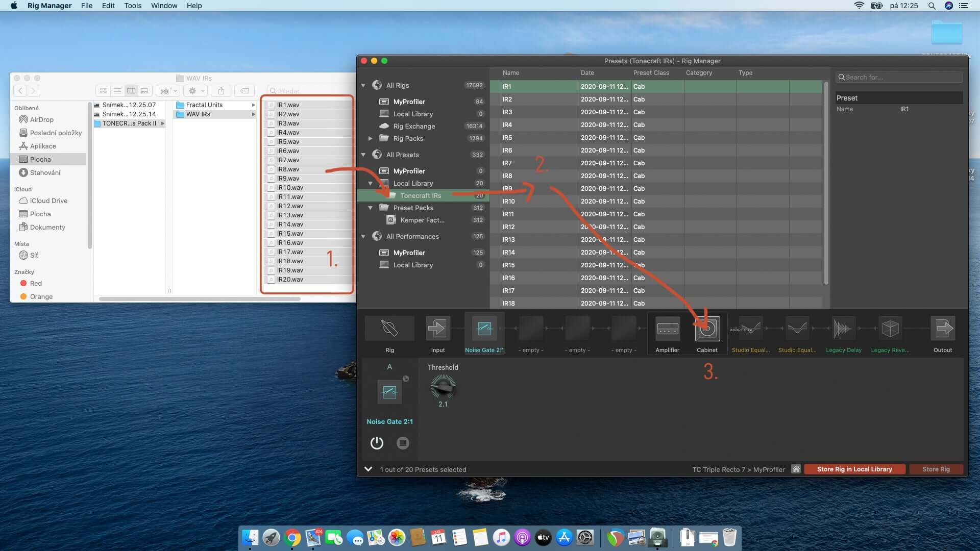Open System Preferences from the Dock
The height and width of the screenshot is (551, 980).
(x=585, y=537)
